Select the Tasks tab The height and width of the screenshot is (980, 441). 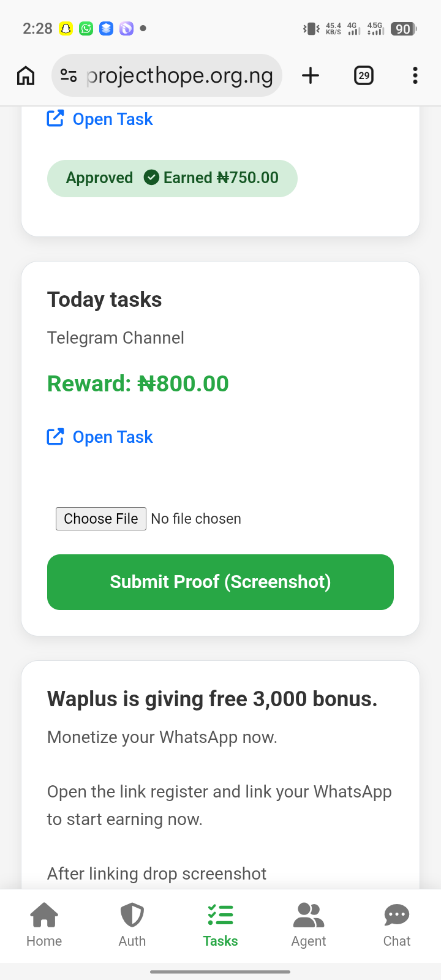(221, 925)
